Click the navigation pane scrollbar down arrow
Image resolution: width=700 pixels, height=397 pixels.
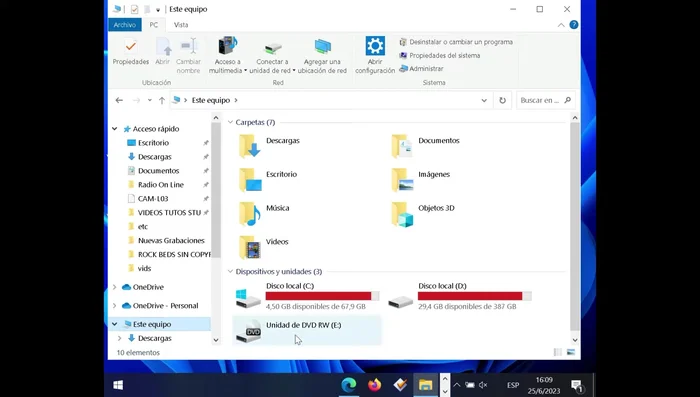click(x=216, y=340)
